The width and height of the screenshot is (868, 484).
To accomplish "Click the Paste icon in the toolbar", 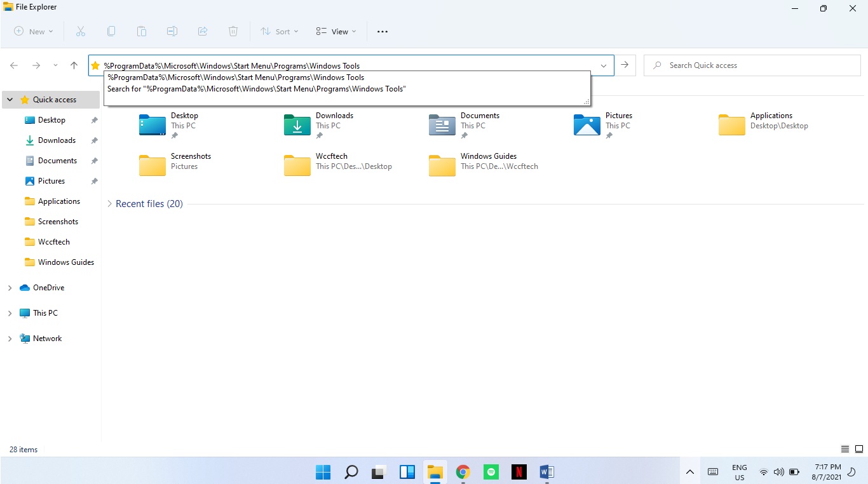I will click(141, 31).
